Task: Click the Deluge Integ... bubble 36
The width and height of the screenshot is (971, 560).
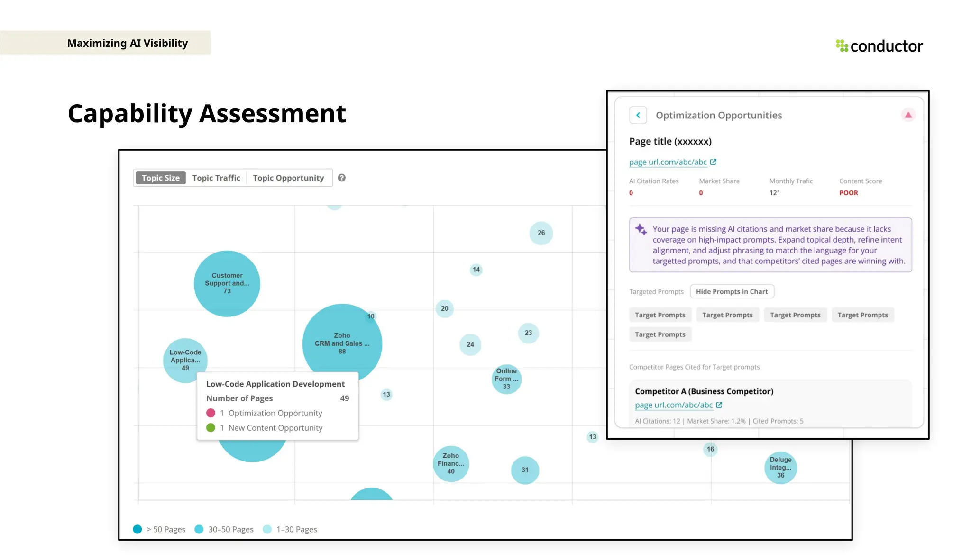Action: tap(780, 468)
